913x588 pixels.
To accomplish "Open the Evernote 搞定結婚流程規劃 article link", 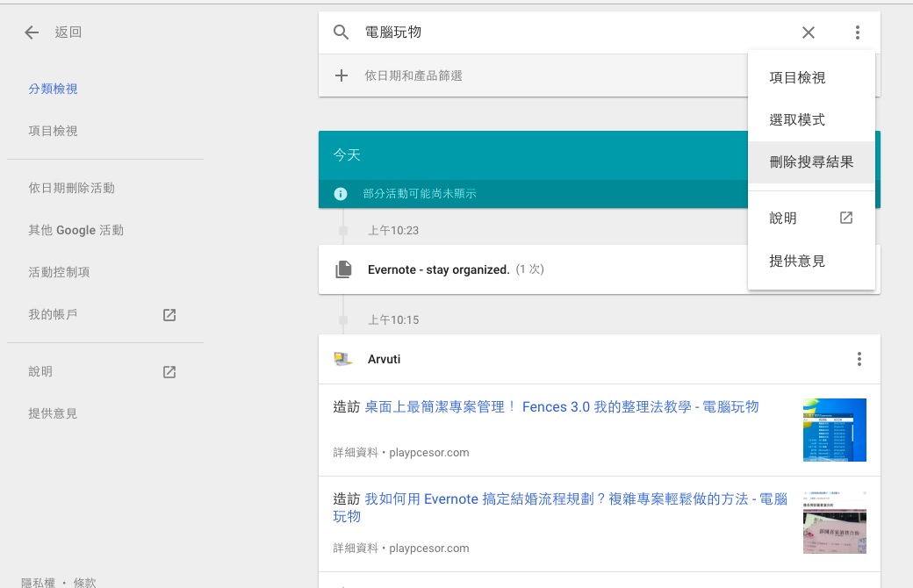I will tap(560, 507).
